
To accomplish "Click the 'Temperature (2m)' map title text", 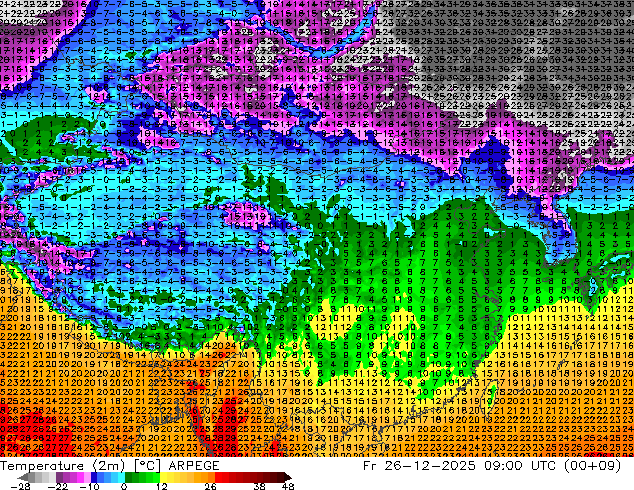I will (63, 466).
